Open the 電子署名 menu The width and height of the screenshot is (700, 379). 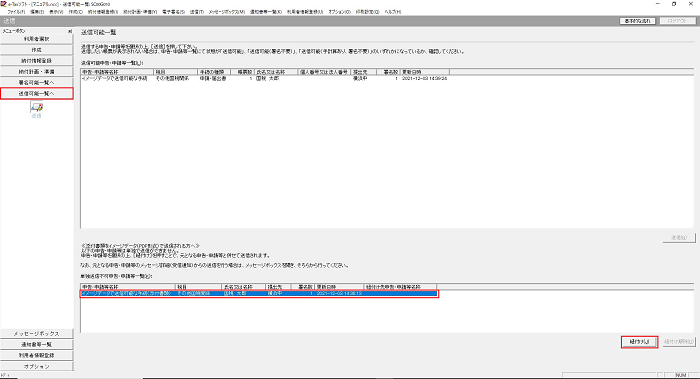[174, 12]
